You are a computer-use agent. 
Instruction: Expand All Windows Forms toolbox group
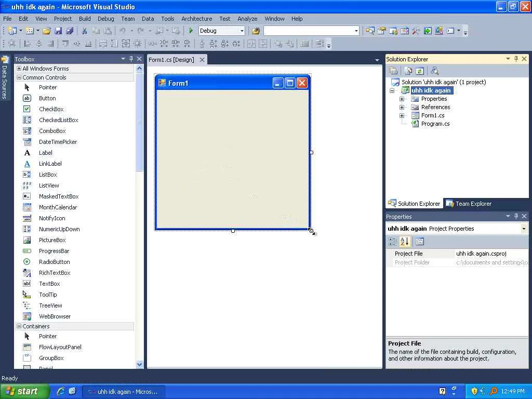[x=19, y=68]
